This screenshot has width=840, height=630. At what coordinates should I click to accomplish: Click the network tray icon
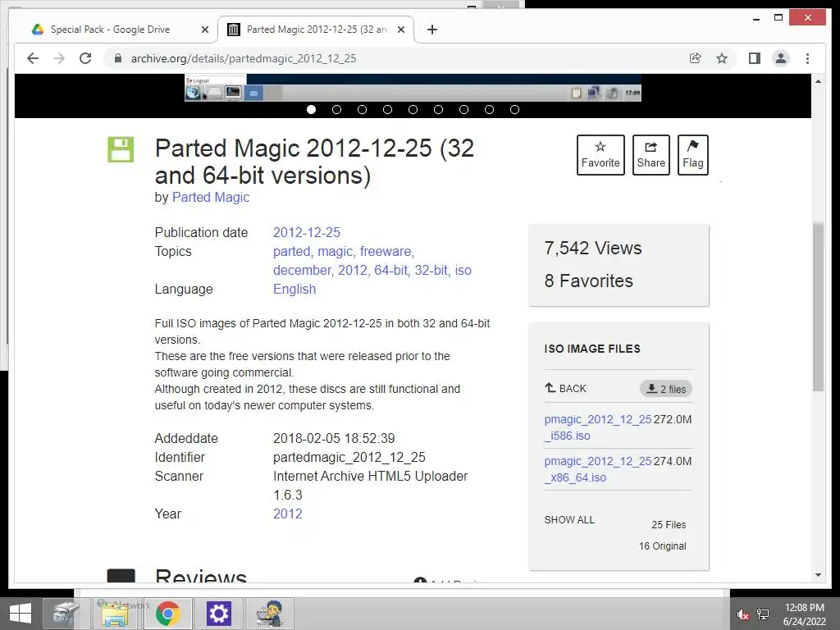(763, 614)
